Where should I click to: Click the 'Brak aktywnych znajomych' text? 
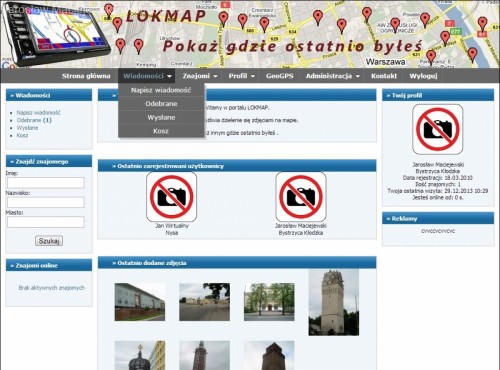coord(52,288)
